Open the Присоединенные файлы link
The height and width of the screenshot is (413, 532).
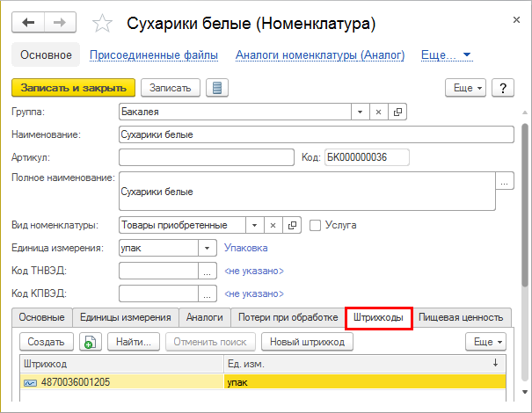[154, 55]
